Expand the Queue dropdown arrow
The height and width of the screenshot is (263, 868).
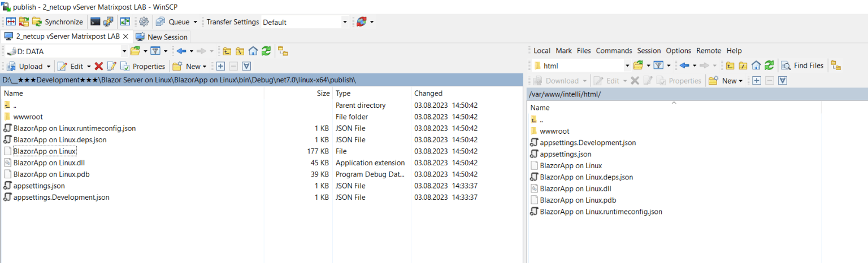[196, 22]
